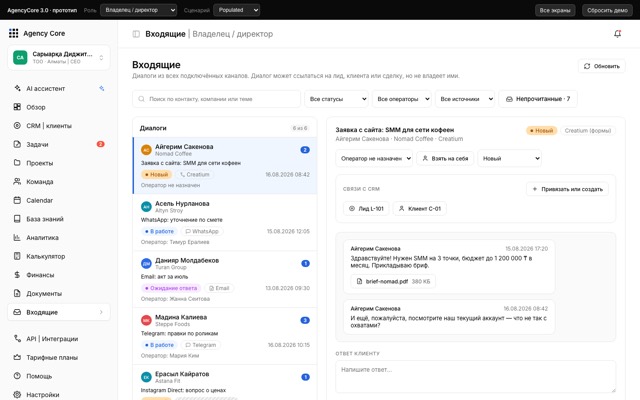Click the Аналитика chart icon
This screenshot has height=400, width=640.
pos(17,238)
